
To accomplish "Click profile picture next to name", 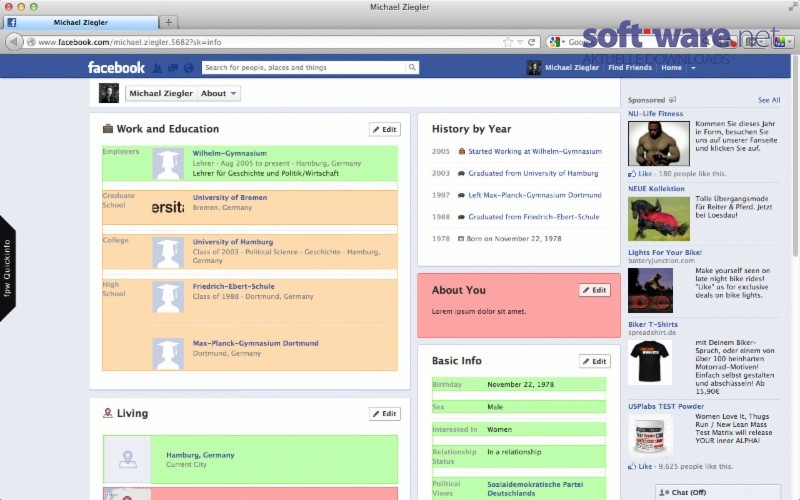I will 109,93.
